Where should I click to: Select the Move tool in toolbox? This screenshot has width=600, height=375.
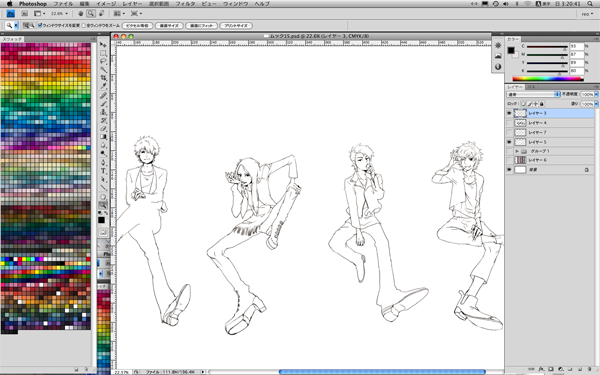click(x=103, y=45)
